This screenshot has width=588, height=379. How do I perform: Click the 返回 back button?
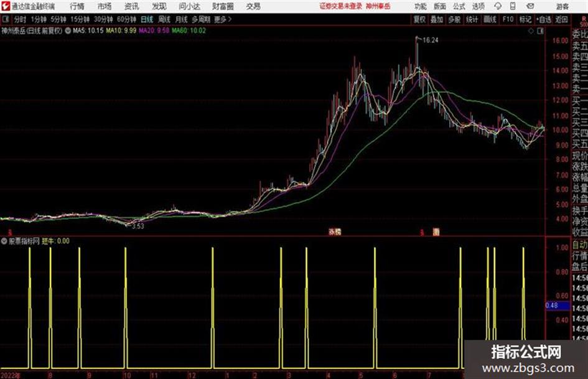coord(561,19)
